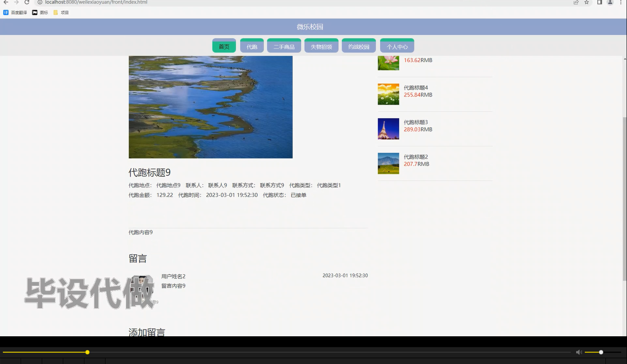Screen dimensions: 627x364
Task: Click the share icon in the toolbar
Action: (576, 2)
